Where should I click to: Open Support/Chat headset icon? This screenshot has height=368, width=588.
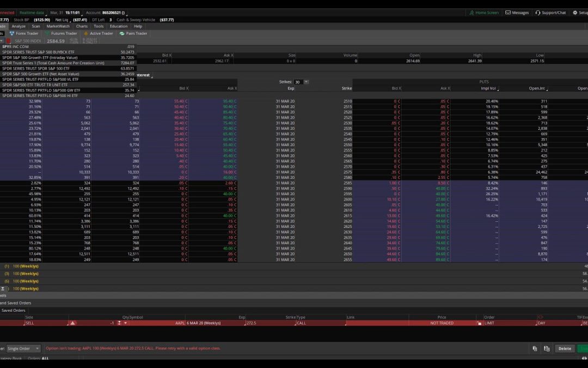click(x=538, y=13)
